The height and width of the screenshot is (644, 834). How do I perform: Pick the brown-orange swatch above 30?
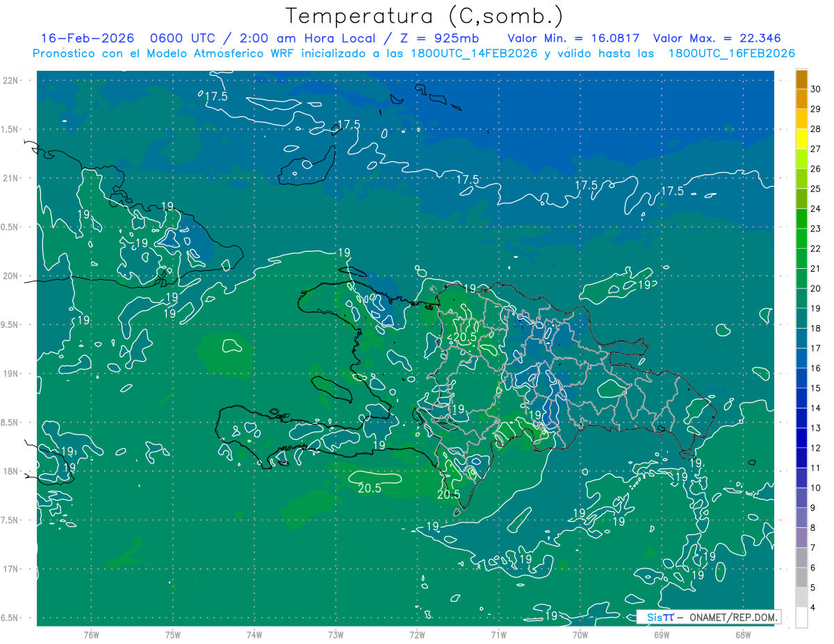click(x=801, y=79)
